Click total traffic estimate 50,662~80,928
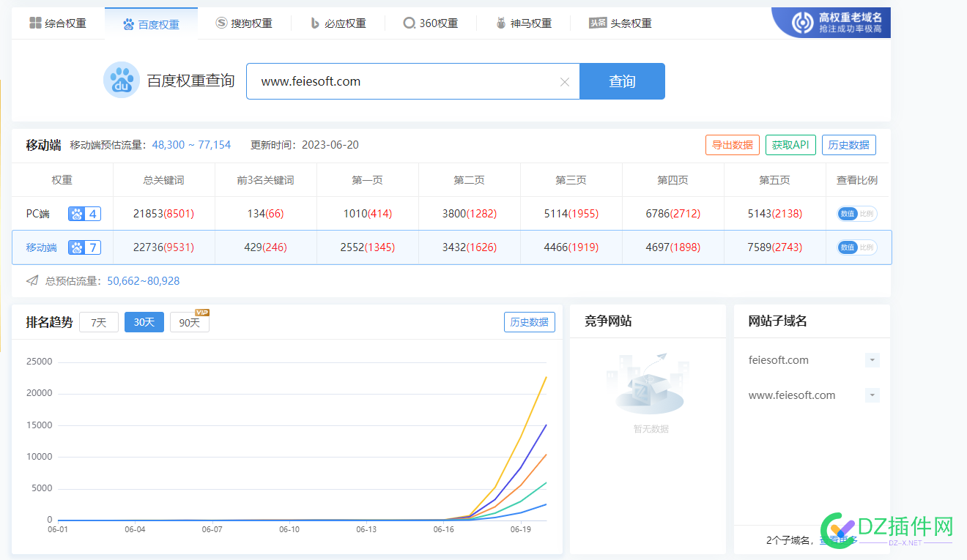967x560 pixels. [144, 281]
